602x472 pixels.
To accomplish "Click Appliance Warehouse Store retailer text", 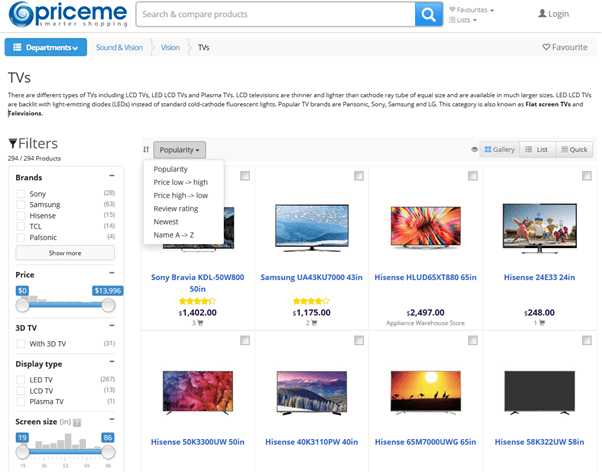I will (425, 323).
